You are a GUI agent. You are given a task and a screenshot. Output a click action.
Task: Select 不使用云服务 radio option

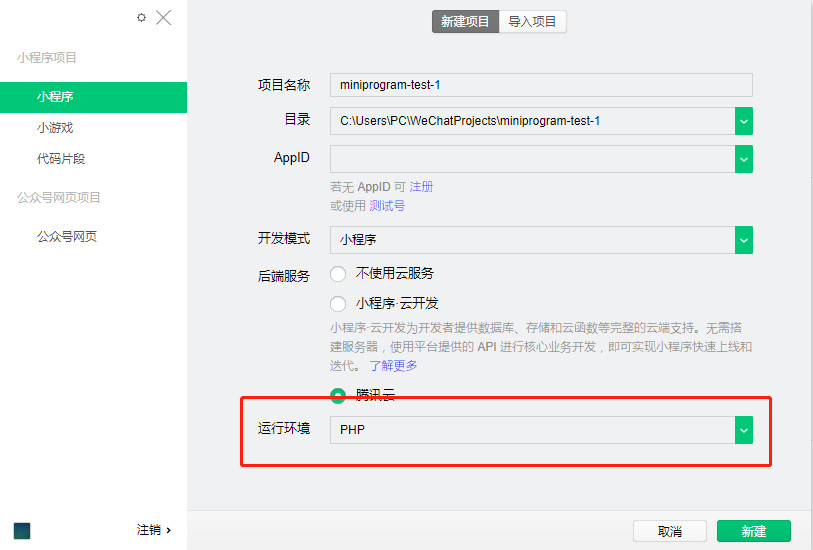click(338, 274)
